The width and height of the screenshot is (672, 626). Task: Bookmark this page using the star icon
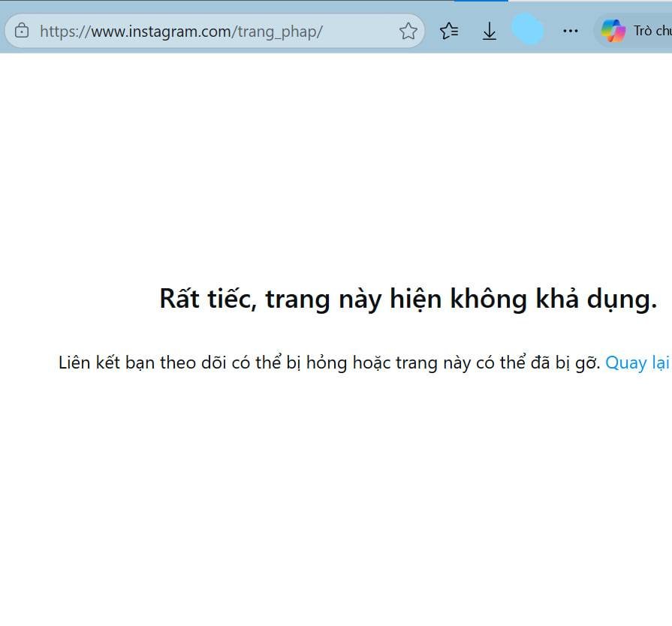[x=408, y=31]
